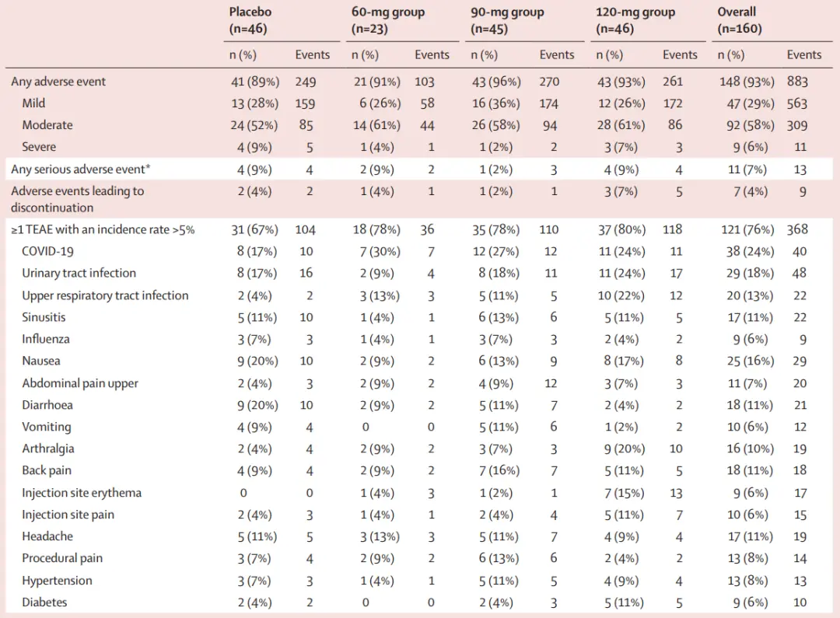Click the 'Injection site erythema' row label

82,493
